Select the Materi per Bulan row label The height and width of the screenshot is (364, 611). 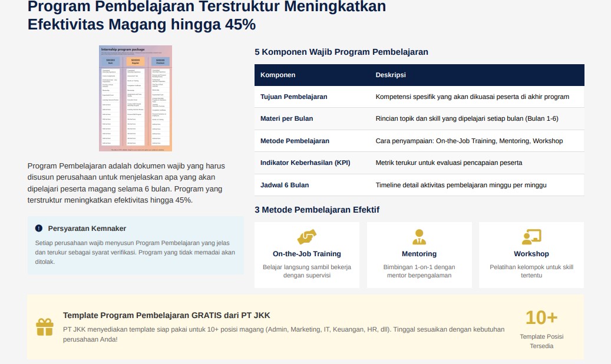click(x=286, y=118)
